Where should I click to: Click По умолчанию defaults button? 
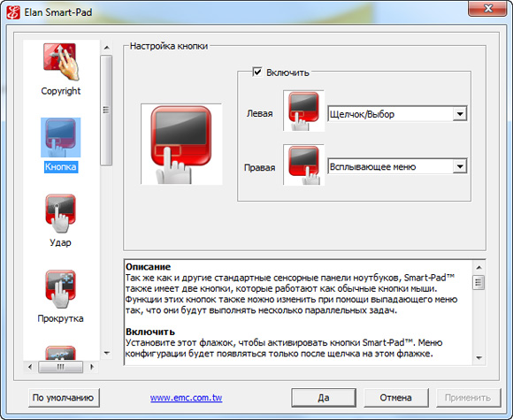[64, 398]
